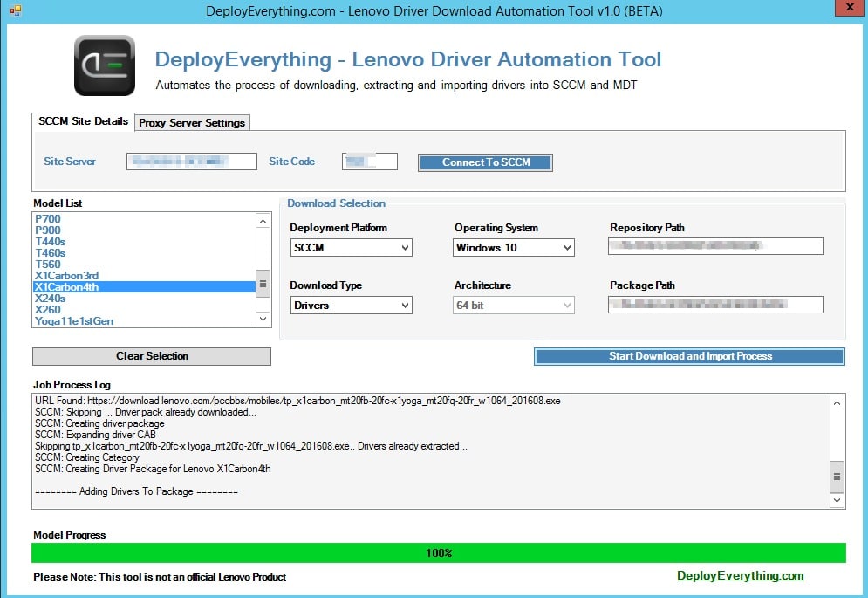Click the Site Server input field
The width and height of the screenshot is (868, 598).
192,162
